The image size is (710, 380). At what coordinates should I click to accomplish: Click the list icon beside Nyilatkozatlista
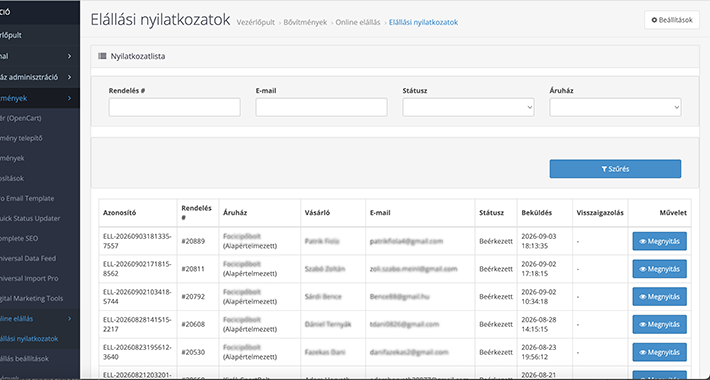tap(102, 57)
